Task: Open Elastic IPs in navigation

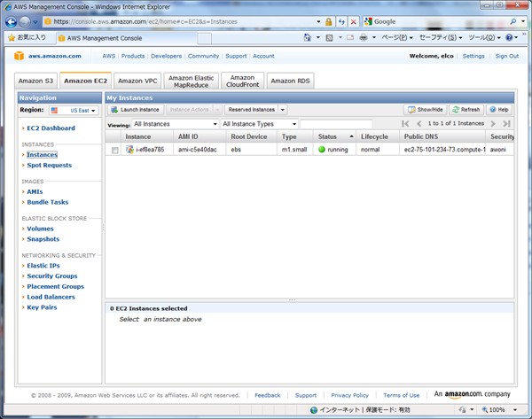Action: click(x=43, y=266)
